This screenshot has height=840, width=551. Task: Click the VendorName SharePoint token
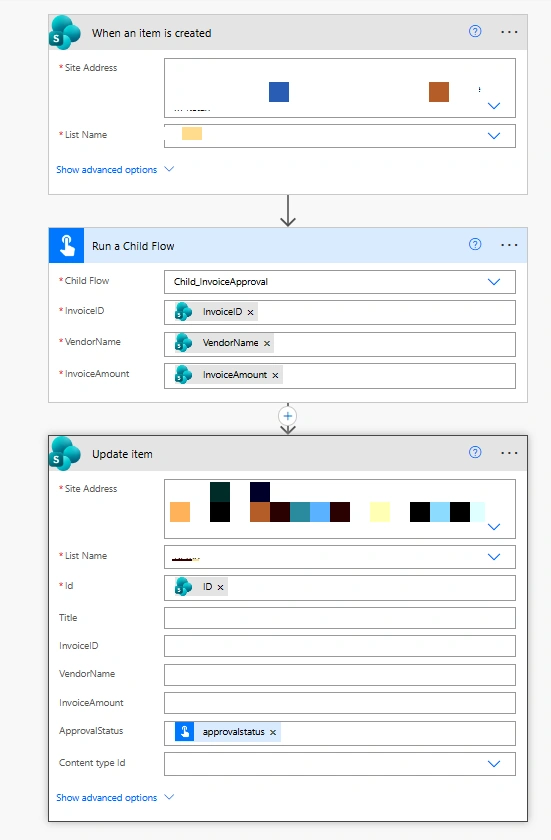(x=224, y=343)
